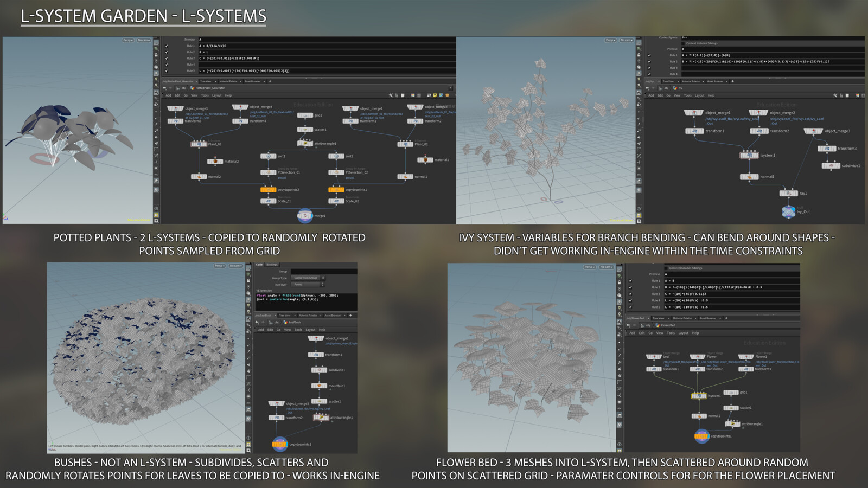Select grid1 node in FlowerBed network
The image size is (868, 488).
(x=731, y=392)
